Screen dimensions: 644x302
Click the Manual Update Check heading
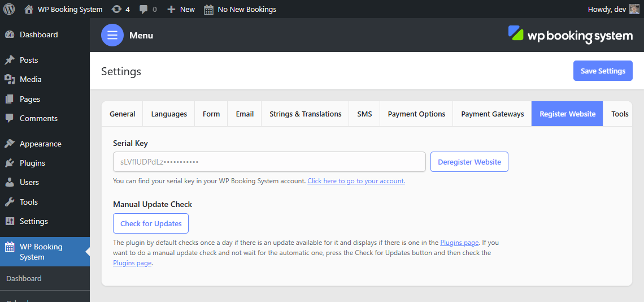click(153, 204)
